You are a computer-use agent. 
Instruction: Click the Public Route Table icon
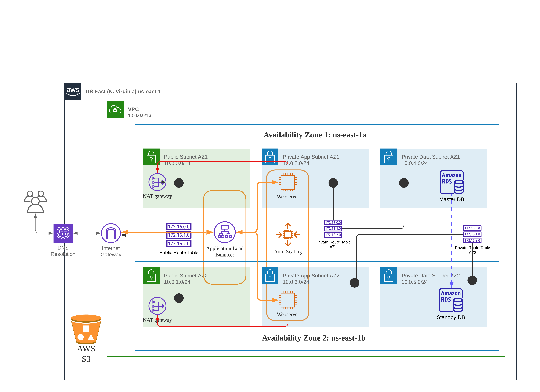click(179, 235)
